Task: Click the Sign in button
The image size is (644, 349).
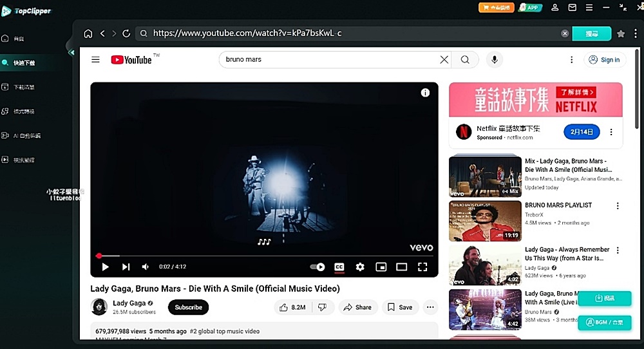Action: click(x=605, y=59)
